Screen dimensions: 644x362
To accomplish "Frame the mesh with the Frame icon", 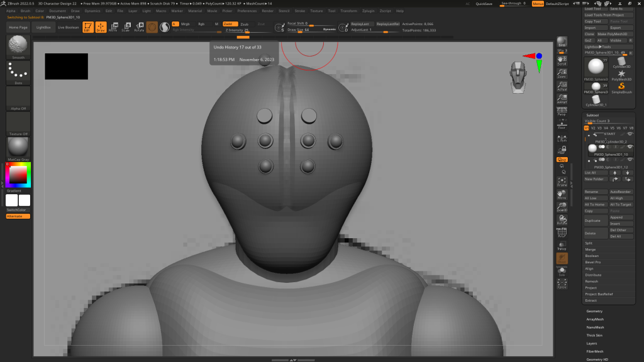I will [562, 182].
